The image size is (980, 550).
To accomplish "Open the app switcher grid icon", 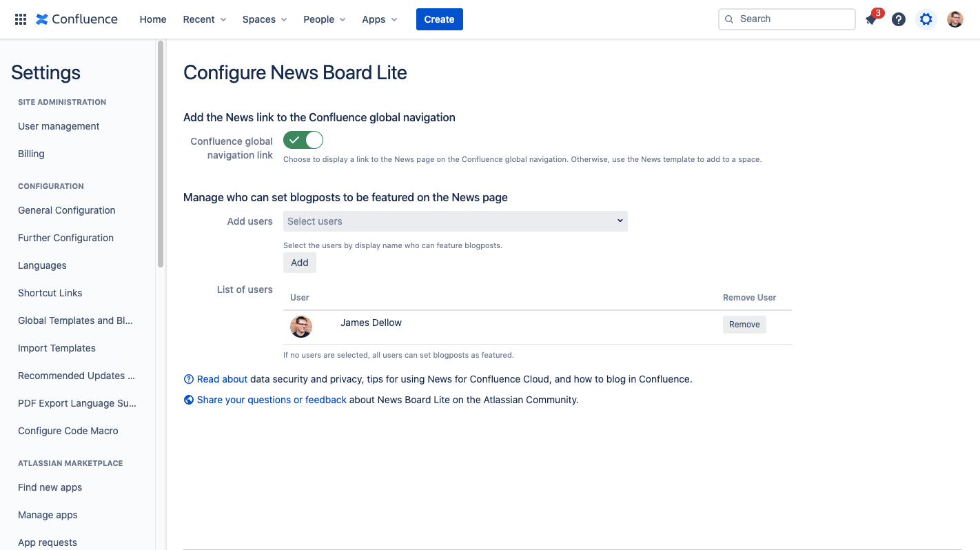I will (x=21, y=19).
